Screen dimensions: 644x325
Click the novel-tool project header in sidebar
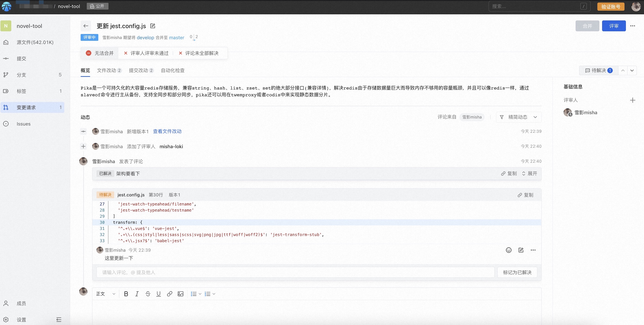(x=32, y=26)
